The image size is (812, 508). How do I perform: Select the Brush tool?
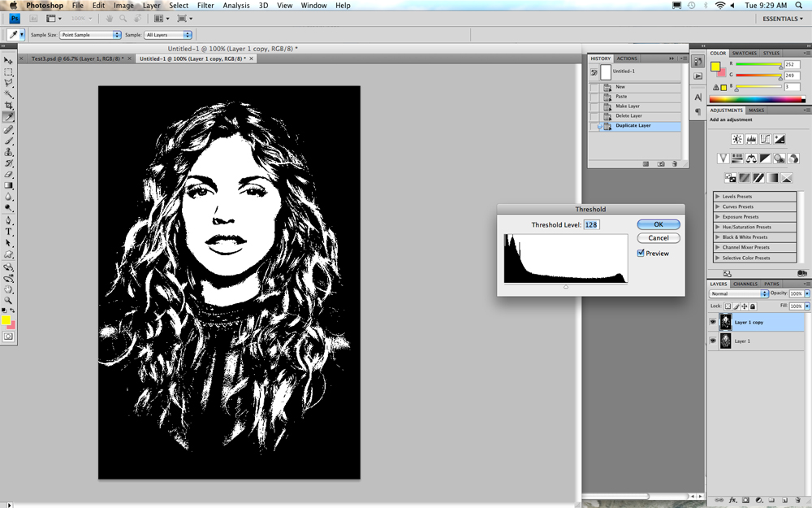pyautogui.click(x=8, y=141)
